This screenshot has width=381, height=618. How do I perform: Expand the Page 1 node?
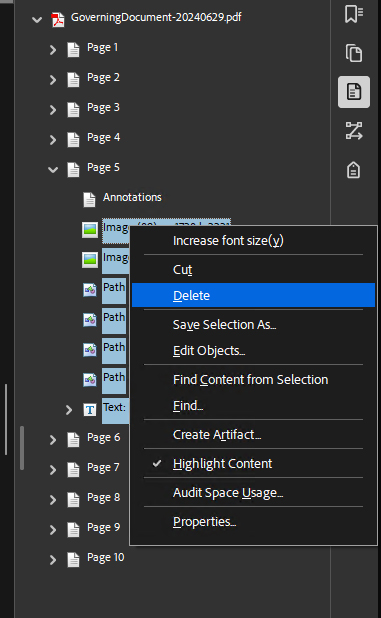pyautogui.click(x=53, y=50)
